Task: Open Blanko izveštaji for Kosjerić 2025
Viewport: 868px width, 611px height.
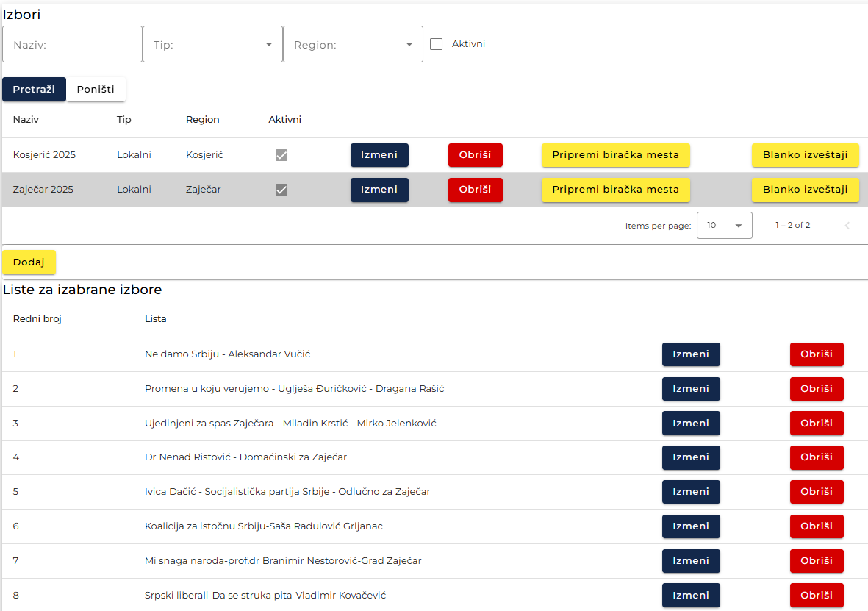Action: (x=805, y=155)
